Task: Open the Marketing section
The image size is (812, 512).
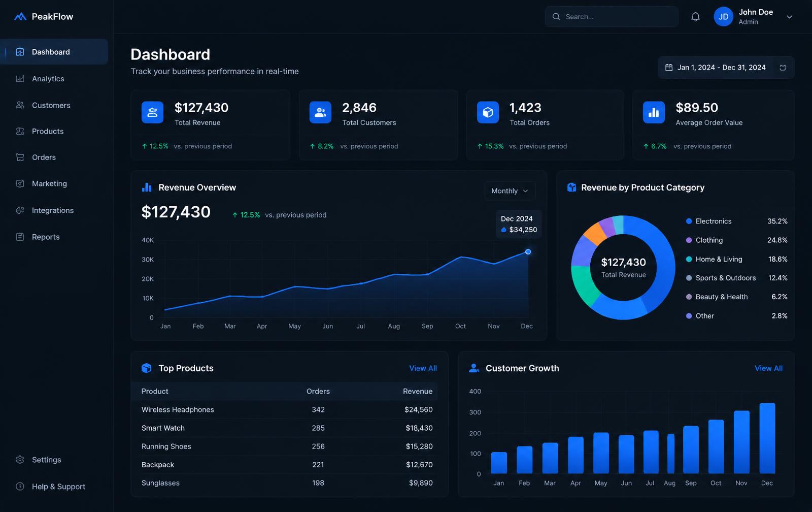Action: coord(49,183)
